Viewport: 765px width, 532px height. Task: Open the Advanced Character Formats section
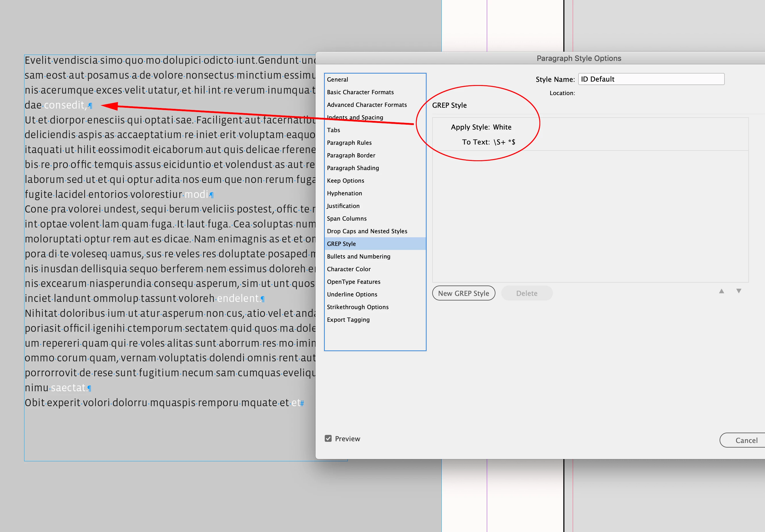366,105
